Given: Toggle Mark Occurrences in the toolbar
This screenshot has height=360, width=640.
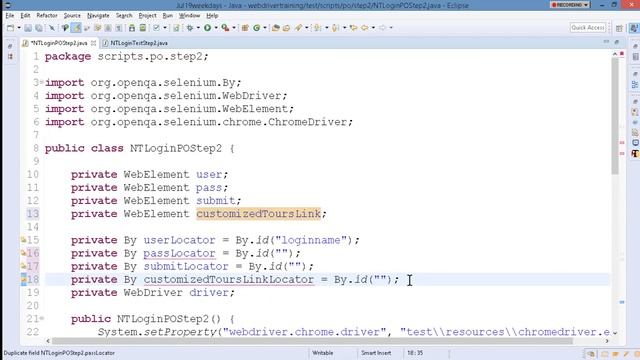Looking at the screenshot, I should 76,28.
